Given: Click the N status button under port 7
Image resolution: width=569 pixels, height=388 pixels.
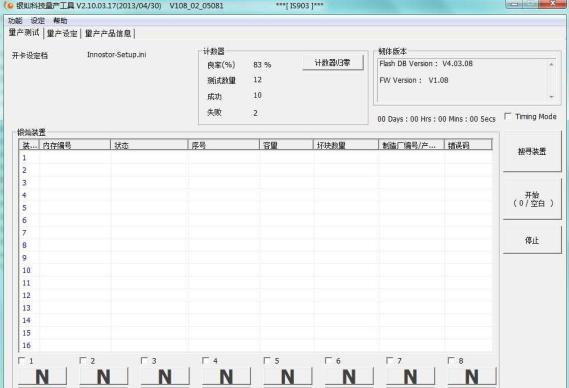Looking at the screenshot, I should (410, 376).
